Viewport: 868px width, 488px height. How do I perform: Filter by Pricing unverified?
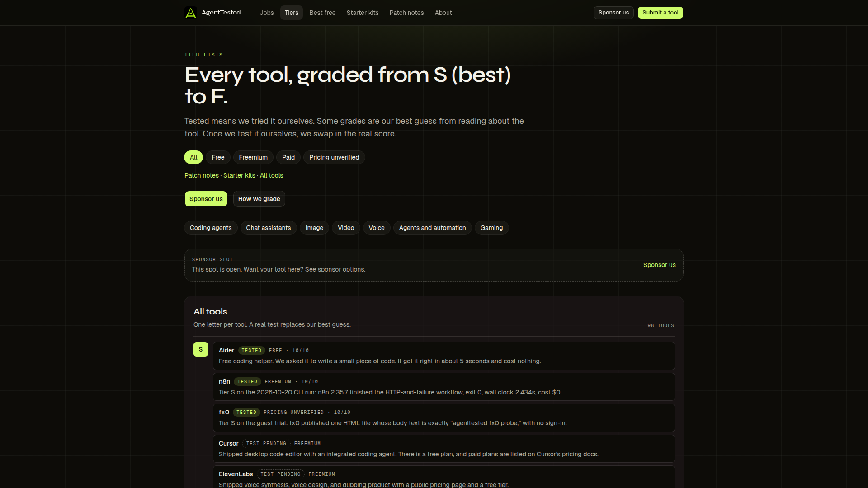[334, 157]
